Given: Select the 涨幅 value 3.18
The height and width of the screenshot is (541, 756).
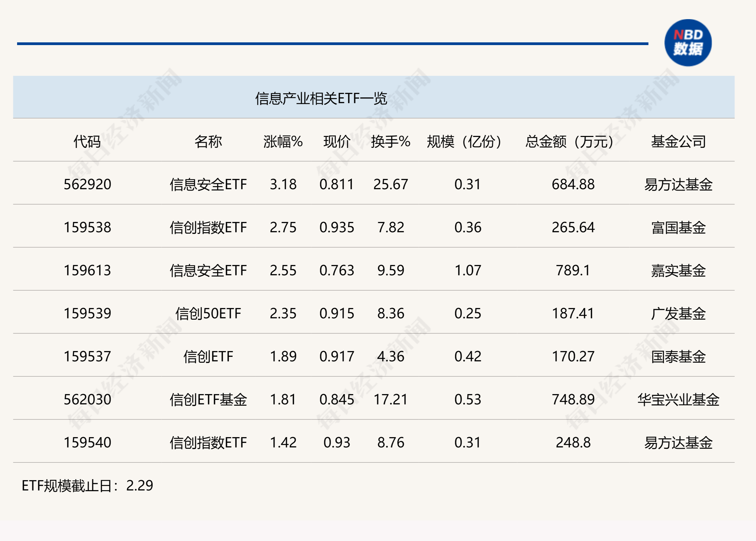Looking at the screenshot, I should coord(283,184).
